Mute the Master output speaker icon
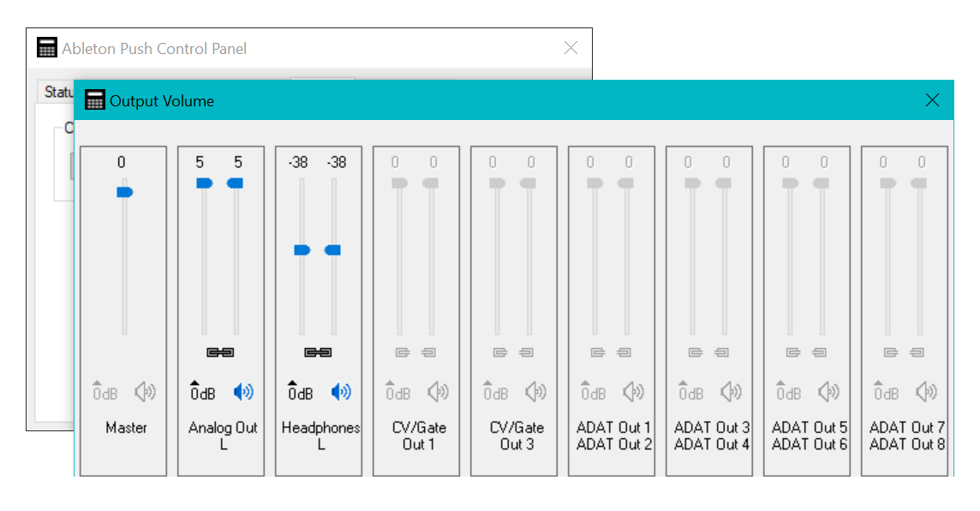The height and width of the screenshot is (511, 980). click(145, 392)
